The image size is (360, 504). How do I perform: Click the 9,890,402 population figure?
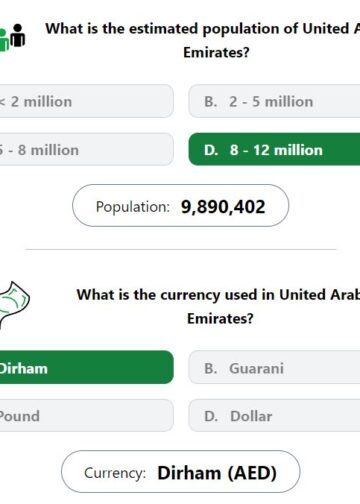pyautogui.click(x=223, y=207)
